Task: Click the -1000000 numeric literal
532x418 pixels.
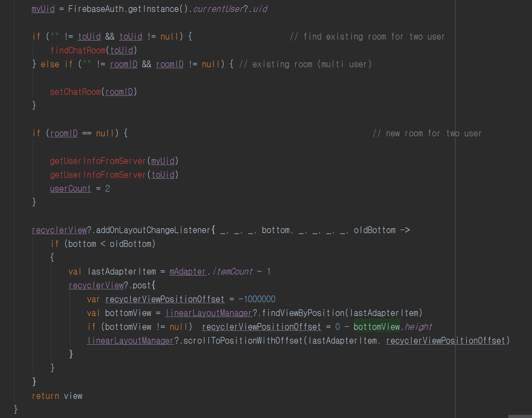Action: (x=257, y=299)
